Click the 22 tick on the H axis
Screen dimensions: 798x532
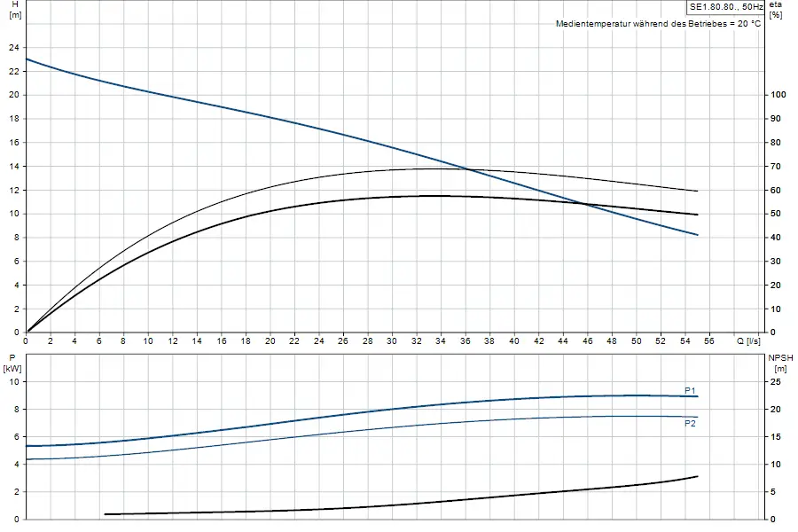click(13, 71)
